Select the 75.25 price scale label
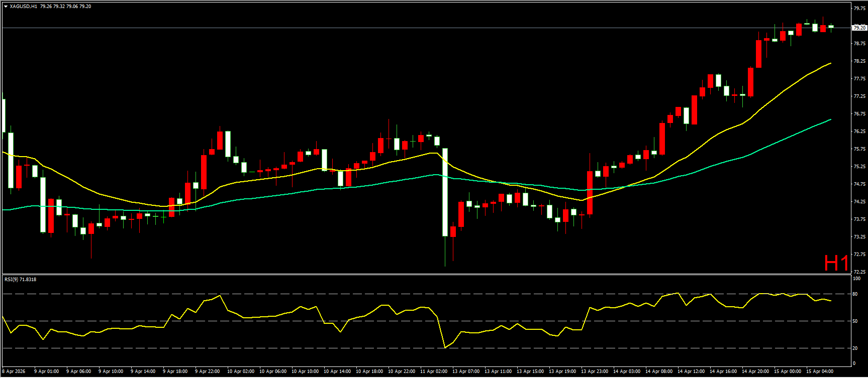868x378 pixels. 859,167
